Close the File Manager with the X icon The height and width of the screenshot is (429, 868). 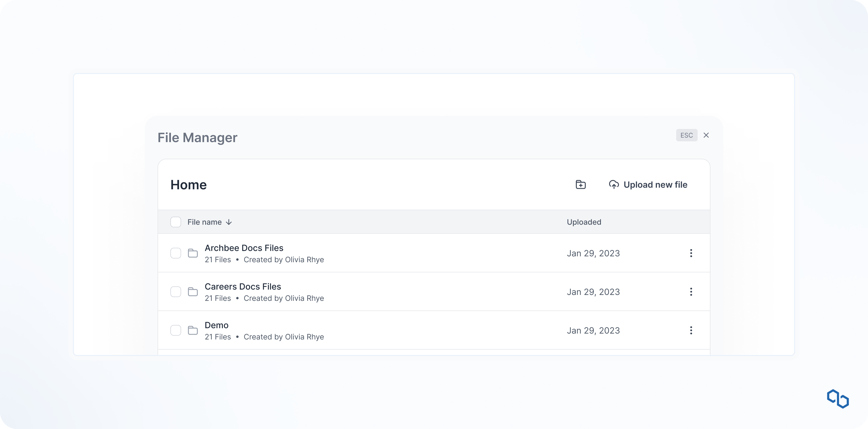[706, 135]
